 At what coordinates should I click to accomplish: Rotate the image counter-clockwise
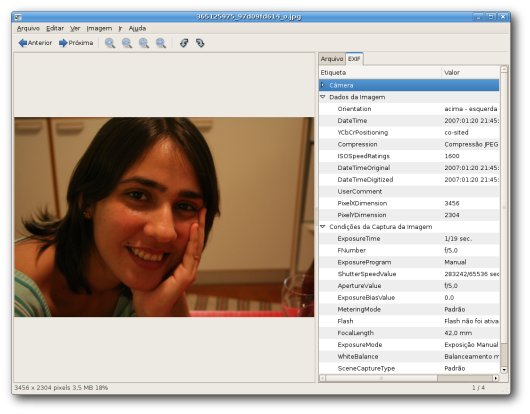tap(184, 43)
